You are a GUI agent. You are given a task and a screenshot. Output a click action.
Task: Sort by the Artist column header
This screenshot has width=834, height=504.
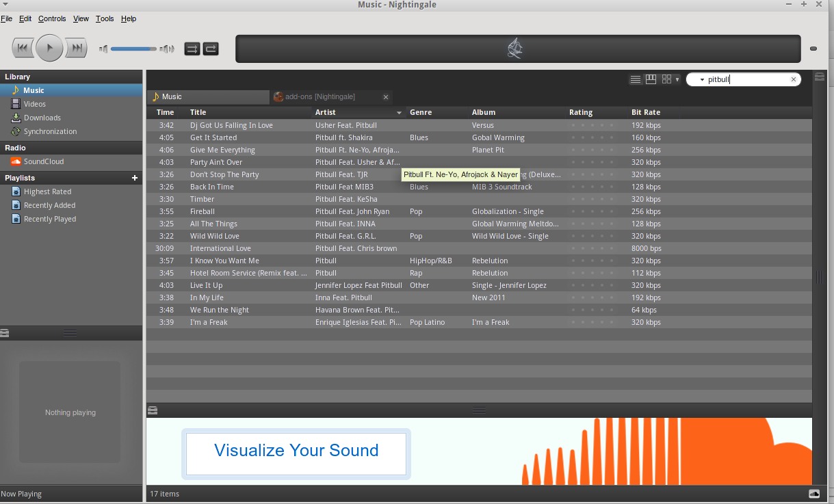(359, 112)
